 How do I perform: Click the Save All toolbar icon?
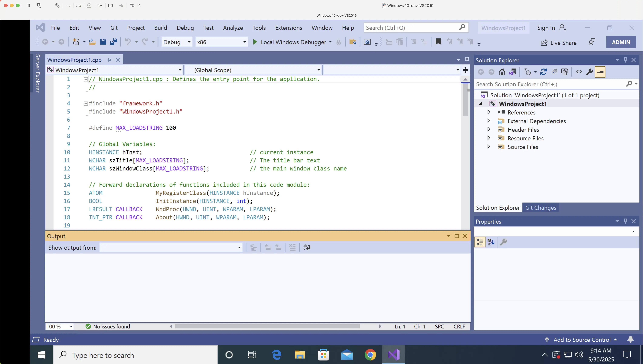click(113, 42)
